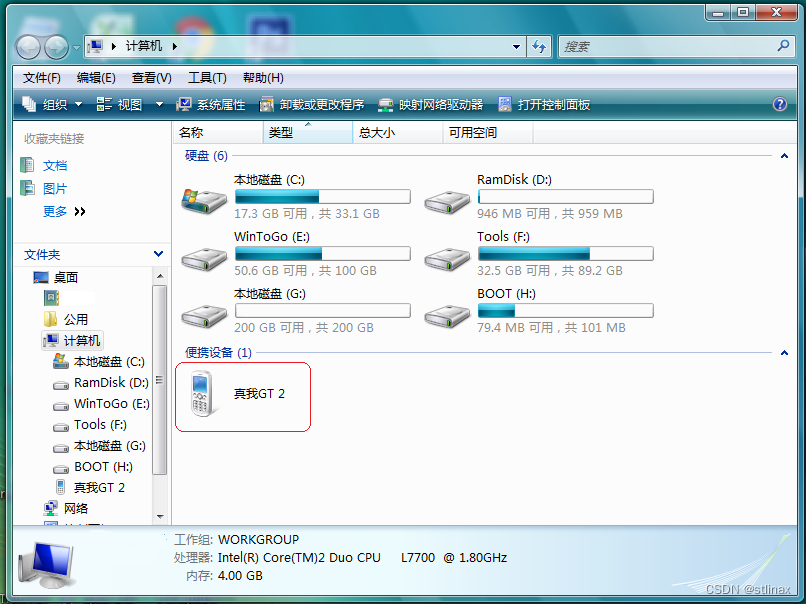Focus the 搜索 search field
Screen dimensions: 806x604
(666, 47)
